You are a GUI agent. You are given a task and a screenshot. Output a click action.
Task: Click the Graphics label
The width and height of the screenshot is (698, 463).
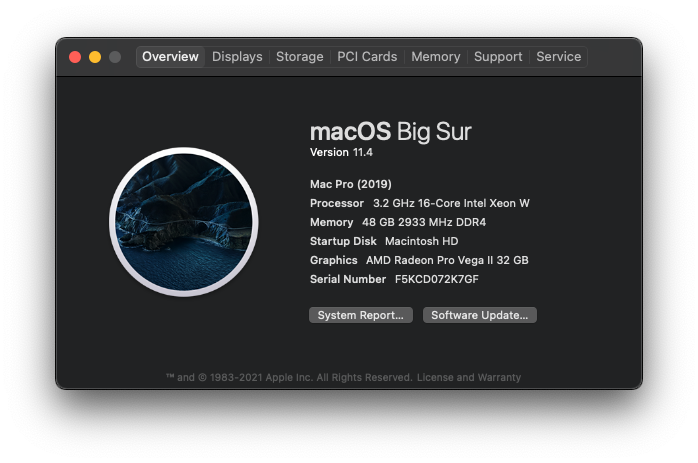point(333,260)
